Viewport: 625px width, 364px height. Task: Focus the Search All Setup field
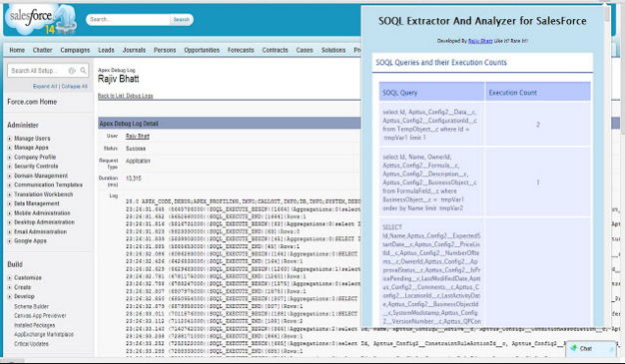(x=38, y=71)
